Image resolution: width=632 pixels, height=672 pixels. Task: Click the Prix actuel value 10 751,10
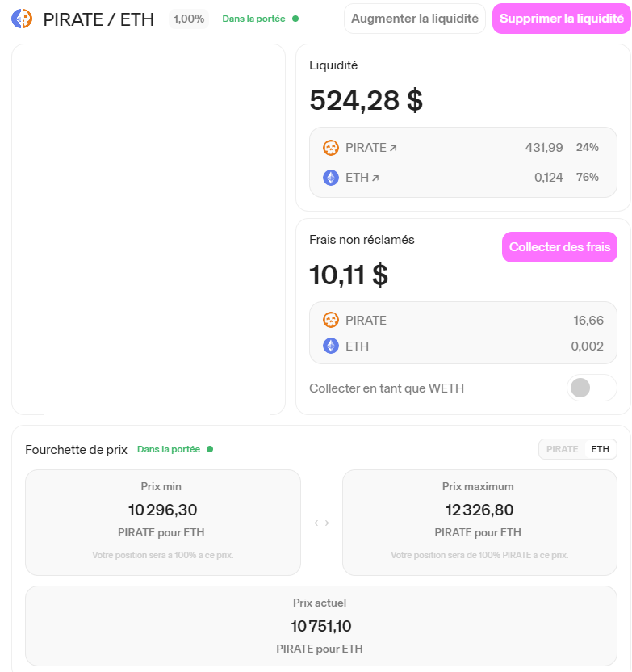tap(320, 626)
